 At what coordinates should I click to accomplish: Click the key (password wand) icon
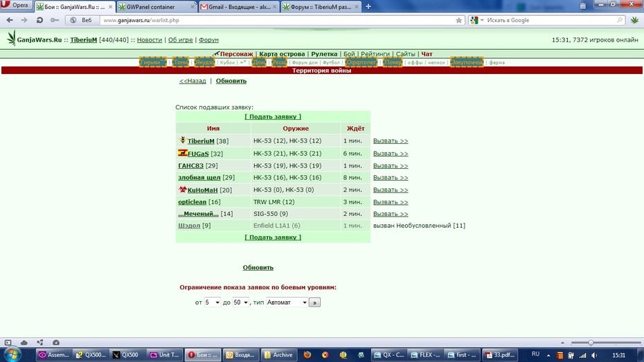(x=54, y=20)
